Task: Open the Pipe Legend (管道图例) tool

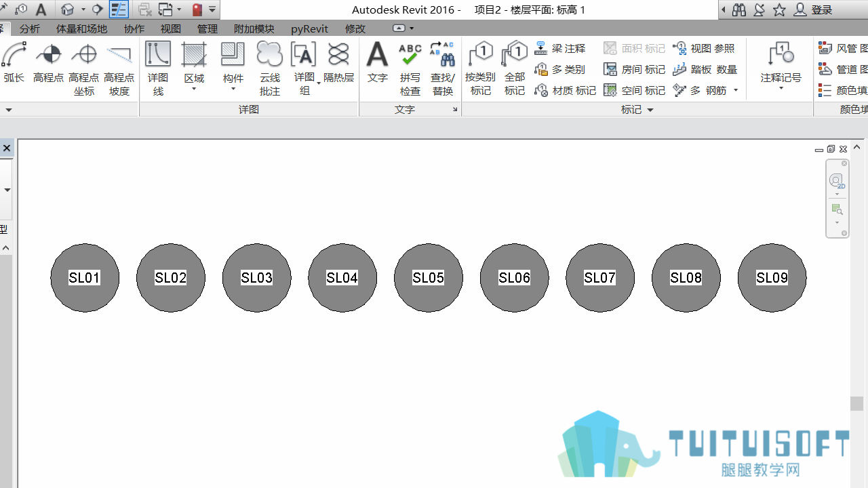Action: [842, 69]
